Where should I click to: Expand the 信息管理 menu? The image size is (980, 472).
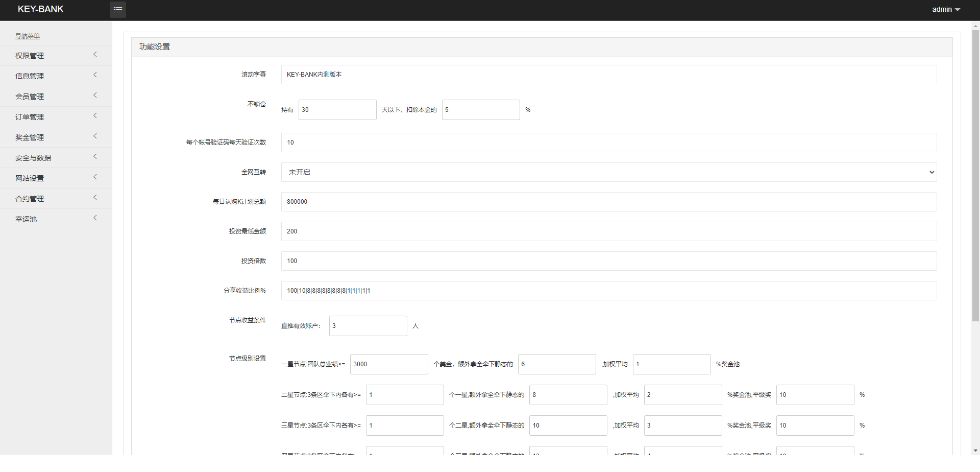click(x=56, y=76)
